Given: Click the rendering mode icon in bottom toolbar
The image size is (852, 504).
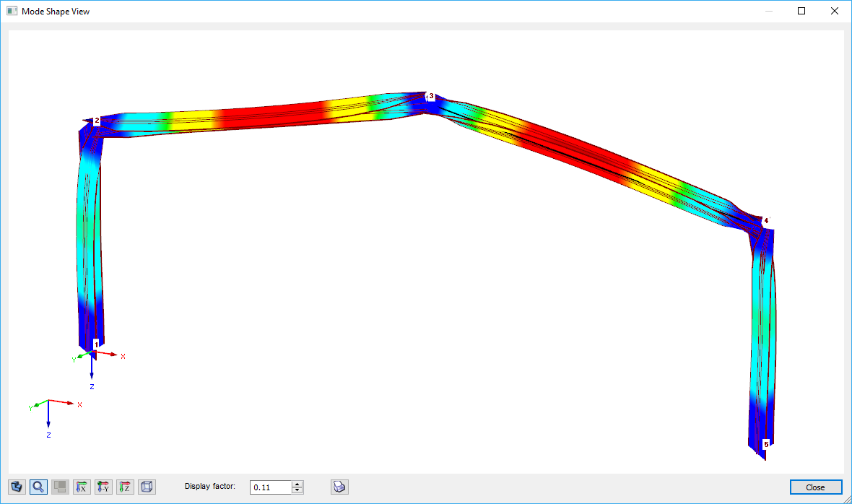Looking at the screenshot, I should click(x=17, y=487).
